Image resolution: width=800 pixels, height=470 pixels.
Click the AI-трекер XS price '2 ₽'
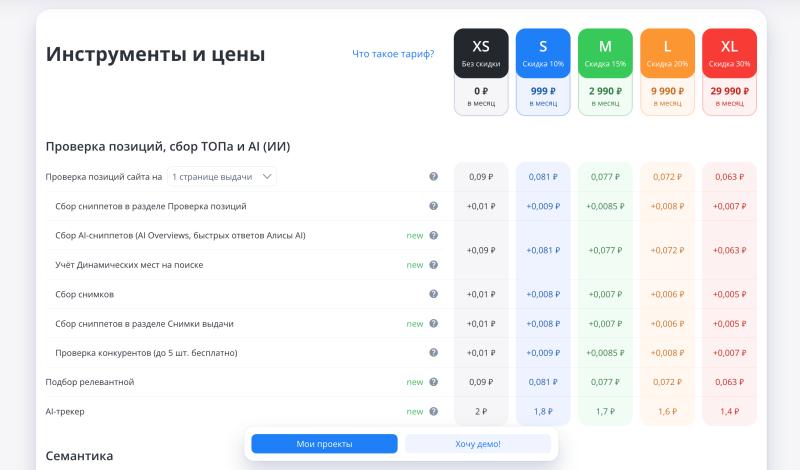tap(481, 411)
